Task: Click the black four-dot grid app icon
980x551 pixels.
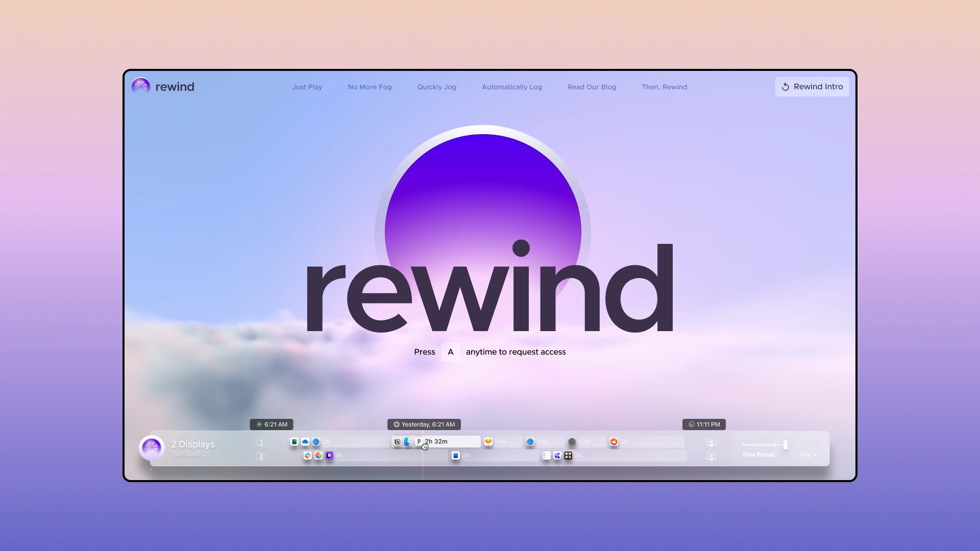Action: click(x=568, y=456)
